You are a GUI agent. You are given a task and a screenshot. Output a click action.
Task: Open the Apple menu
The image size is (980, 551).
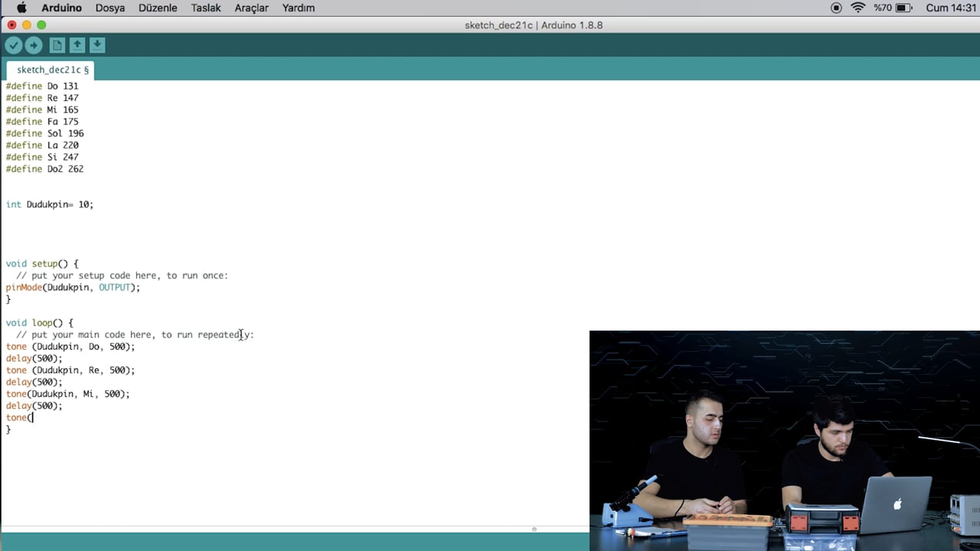(x=21, y=8)
